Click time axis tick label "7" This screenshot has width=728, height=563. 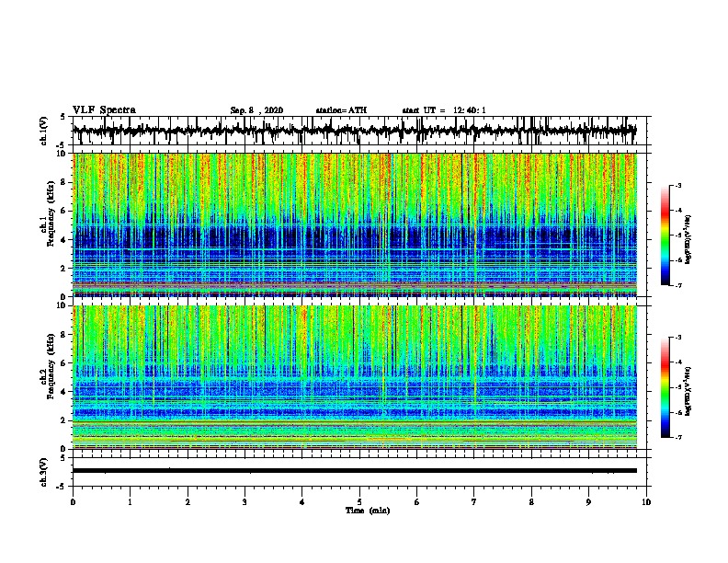(x=474, y=502)
